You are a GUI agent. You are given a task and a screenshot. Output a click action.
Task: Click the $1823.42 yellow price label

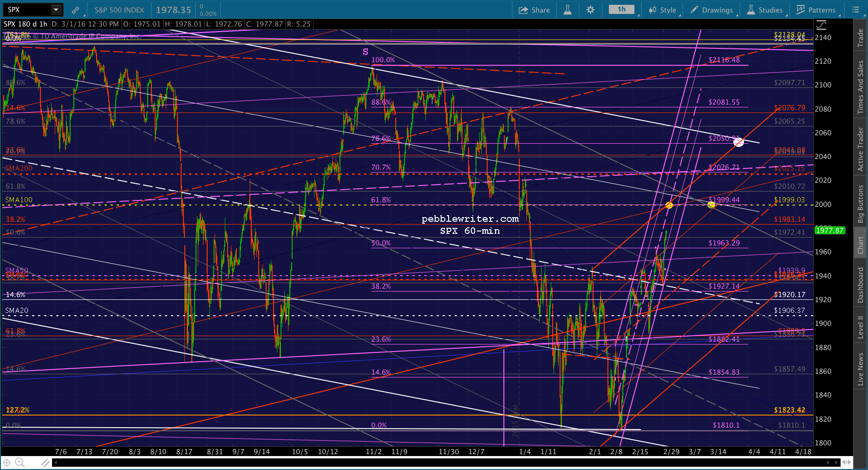[790, 410]
